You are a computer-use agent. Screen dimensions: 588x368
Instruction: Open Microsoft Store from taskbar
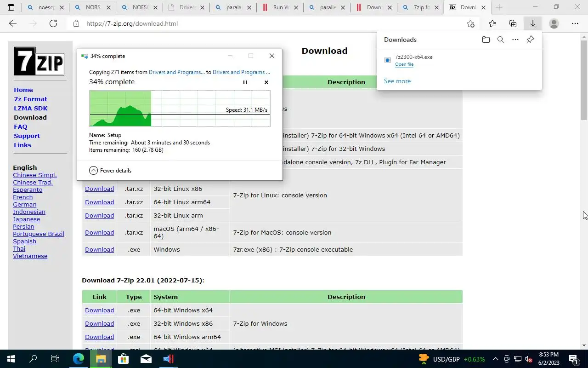(x=123, y=359)
